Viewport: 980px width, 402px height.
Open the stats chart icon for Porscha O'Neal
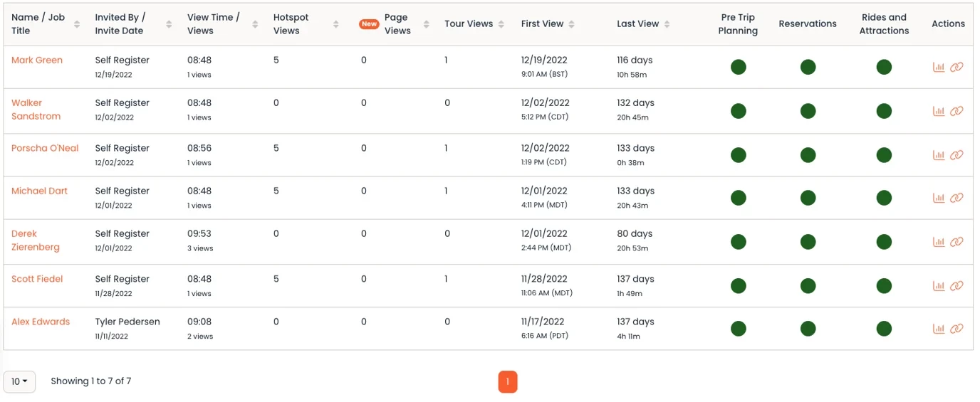point(939,155)
